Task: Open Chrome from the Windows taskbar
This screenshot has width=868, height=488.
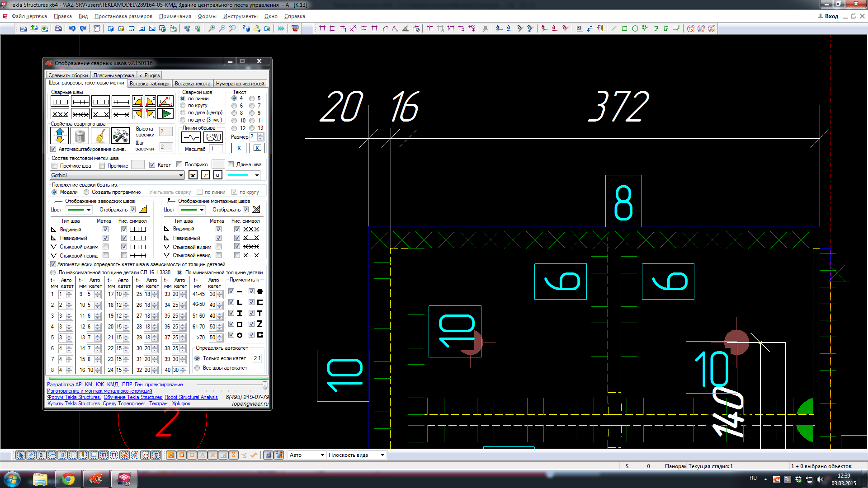Action: (68, 479)
